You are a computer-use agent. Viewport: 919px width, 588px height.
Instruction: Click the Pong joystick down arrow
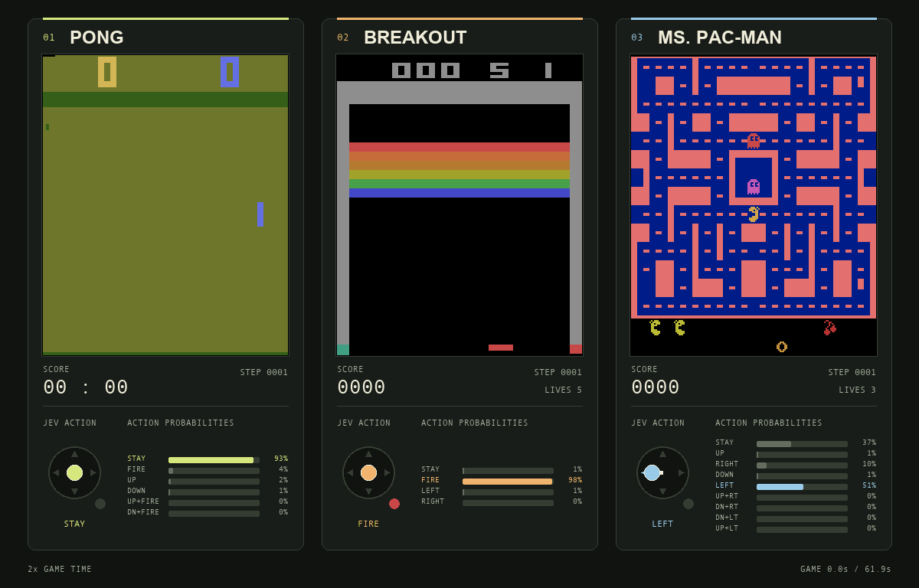[74, 492]
